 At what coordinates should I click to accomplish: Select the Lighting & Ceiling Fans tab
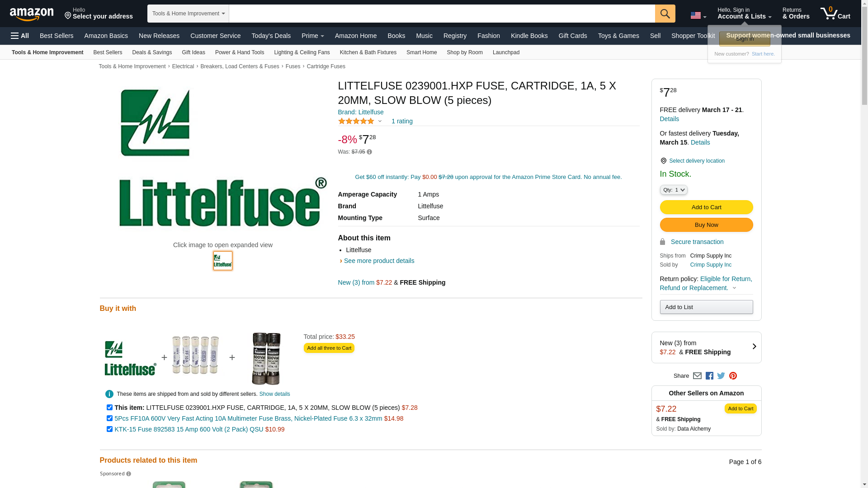[x=302, y=52]
